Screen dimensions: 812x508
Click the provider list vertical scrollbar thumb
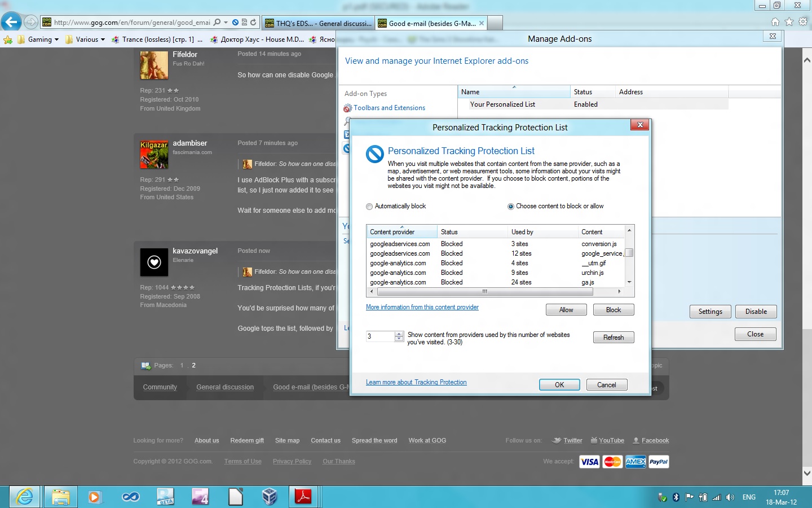pos(629,252)
